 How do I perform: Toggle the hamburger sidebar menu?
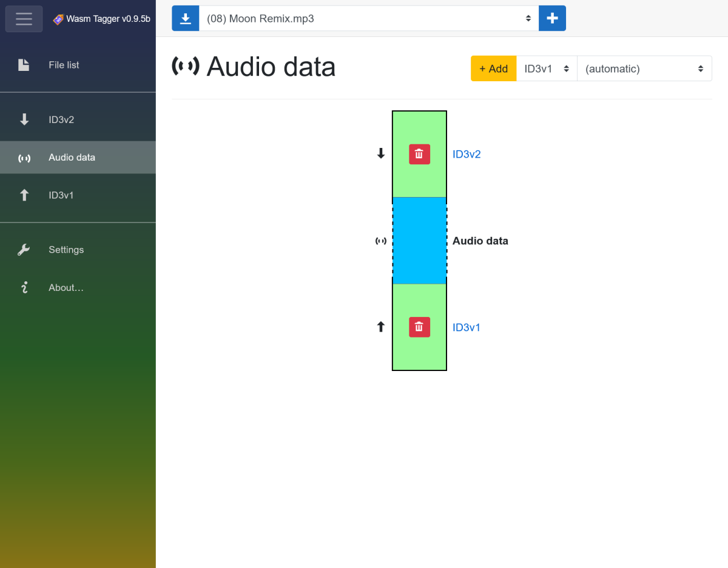point(24,19)
